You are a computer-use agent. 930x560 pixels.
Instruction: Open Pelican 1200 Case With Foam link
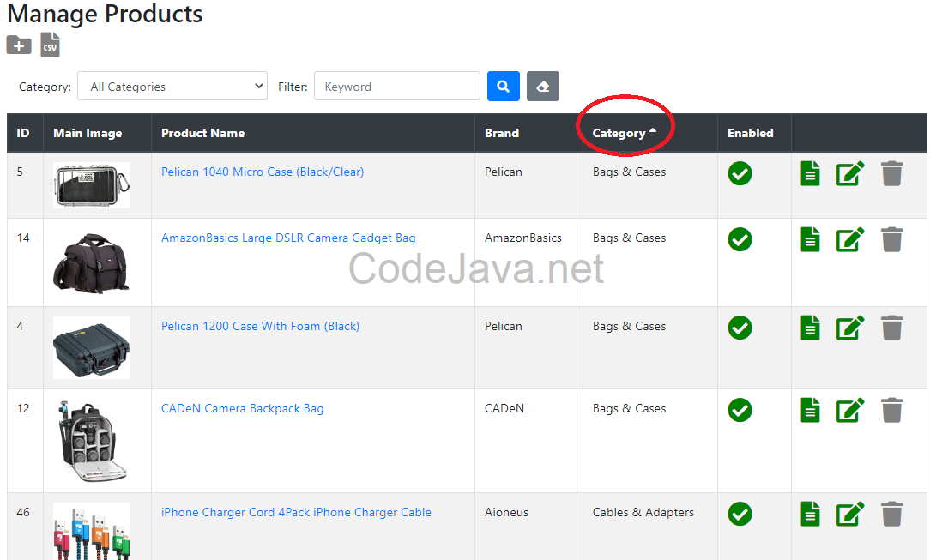click(260, 326)
